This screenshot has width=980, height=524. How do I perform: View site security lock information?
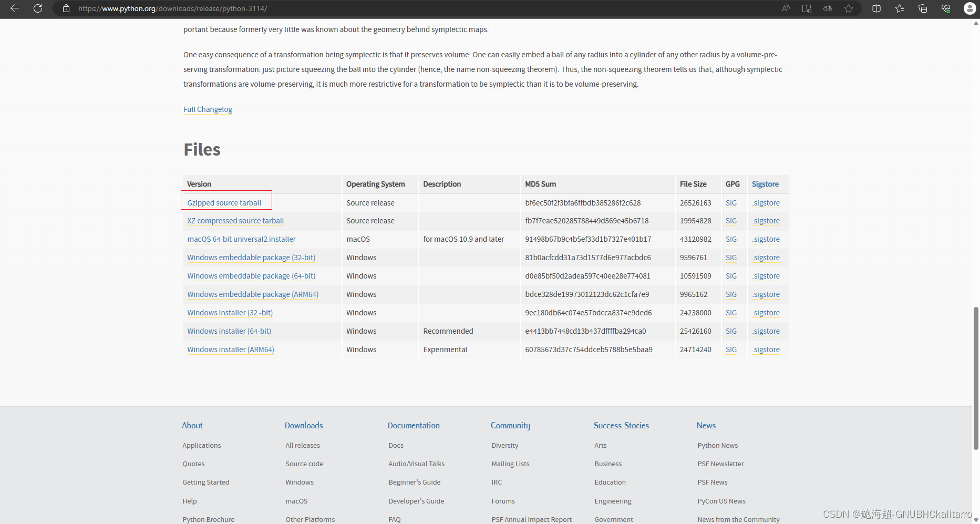tap(66, 8)
